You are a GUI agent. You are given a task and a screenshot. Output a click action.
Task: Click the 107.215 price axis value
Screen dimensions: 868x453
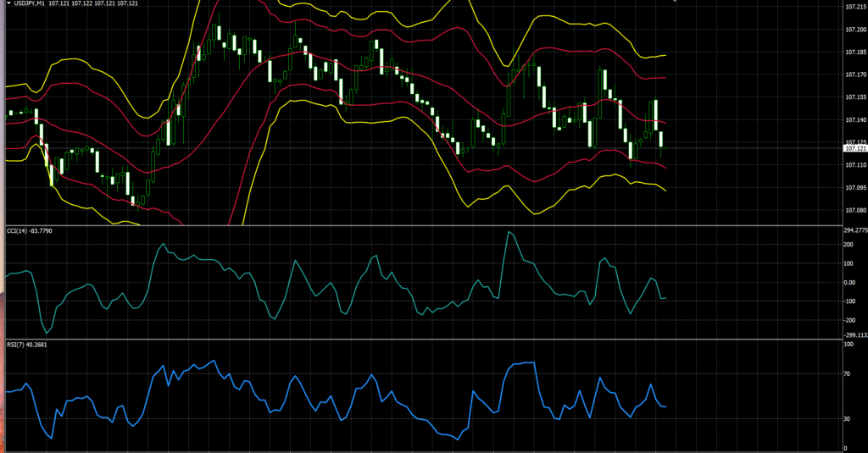(x=856, y=7)
